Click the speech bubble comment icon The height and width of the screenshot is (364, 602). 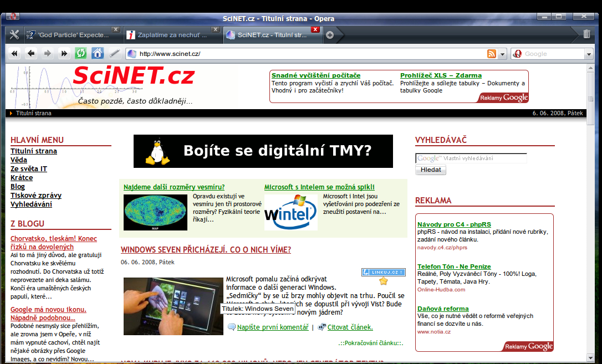tap(232, 327)
